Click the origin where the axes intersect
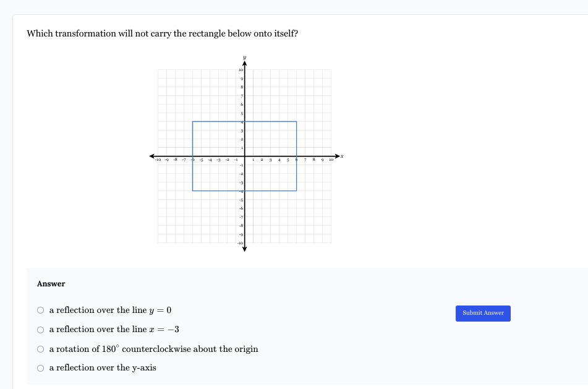Screen dimensions: 588x389 244,156
